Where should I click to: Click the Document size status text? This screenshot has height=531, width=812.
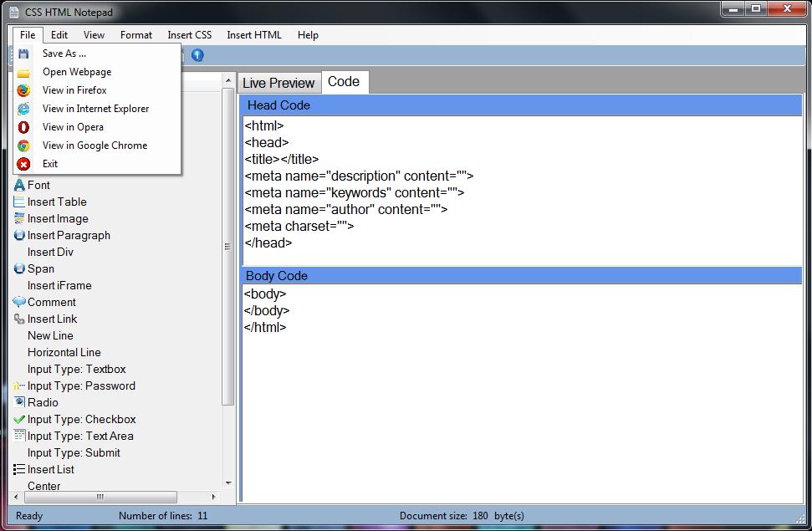click(462, 516)
